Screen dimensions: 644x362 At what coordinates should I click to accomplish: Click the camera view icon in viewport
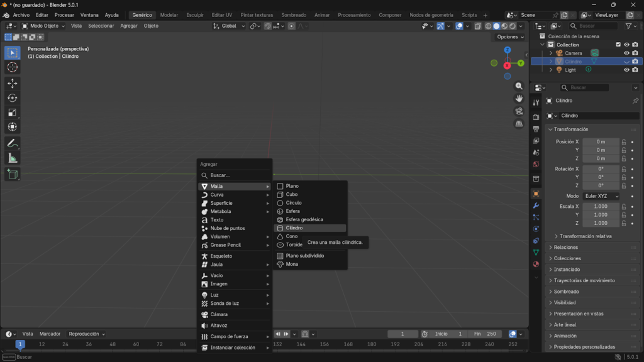519,111
